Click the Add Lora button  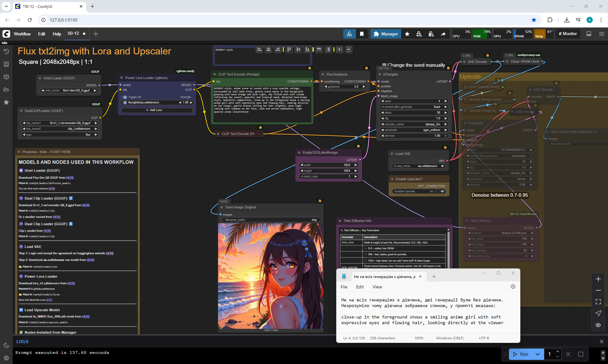pos(157,110)
